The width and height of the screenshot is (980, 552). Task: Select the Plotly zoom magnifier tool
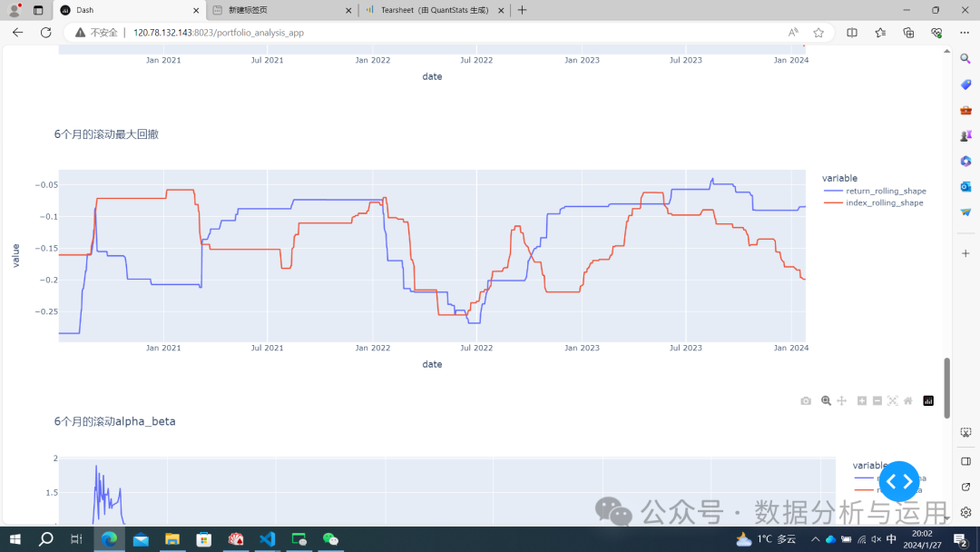point(826,400)
